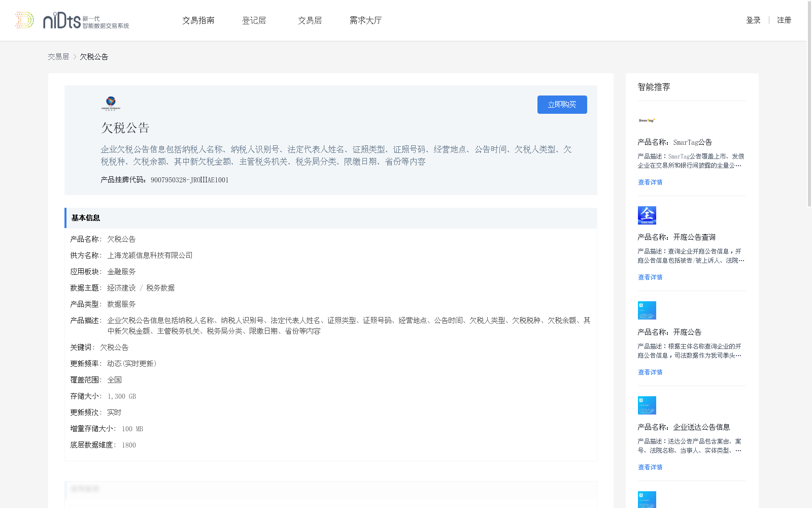Viewport: 812px width, 508px height.
Task: Click the niDts site logo
Action: (72, 20)
